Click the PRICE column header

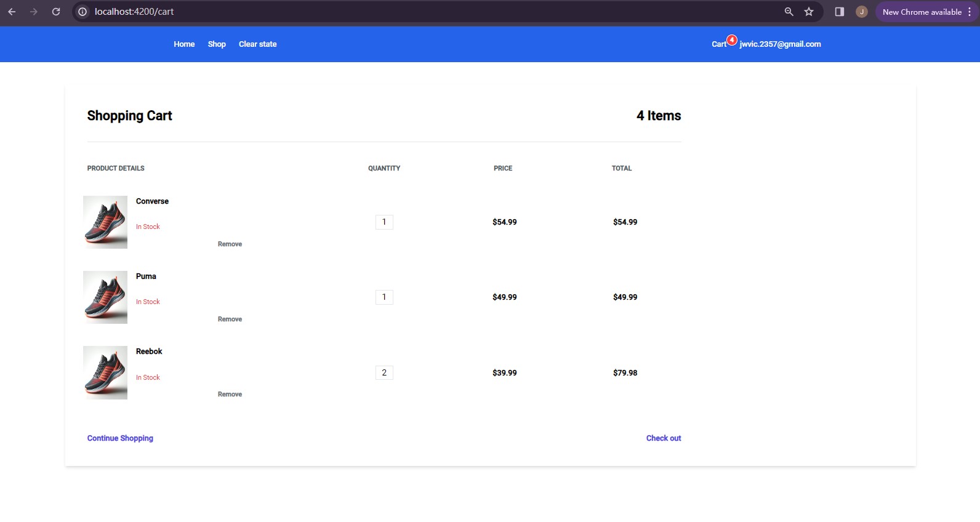point(503,168)
